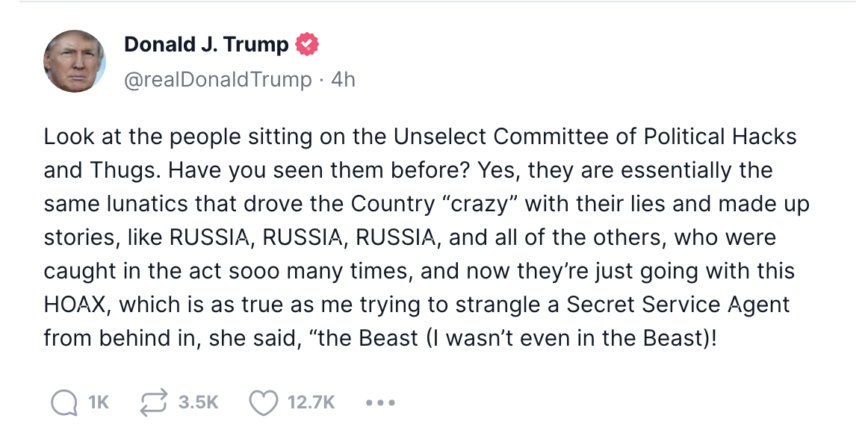Image resolution: width=868 pixels, height=445 pixels.
Task: Click the words Secret Service Agent
Action: coord(678,304)
